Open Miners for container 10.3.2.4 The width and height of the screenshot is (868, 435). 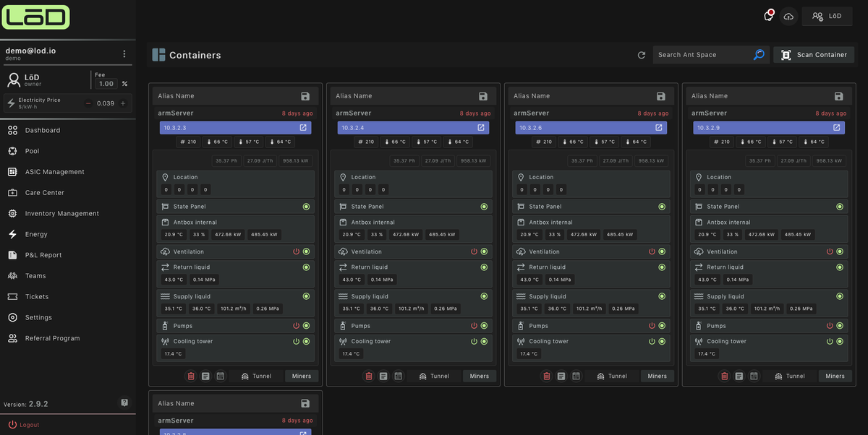pyautogui.click(x=480, y=376)
